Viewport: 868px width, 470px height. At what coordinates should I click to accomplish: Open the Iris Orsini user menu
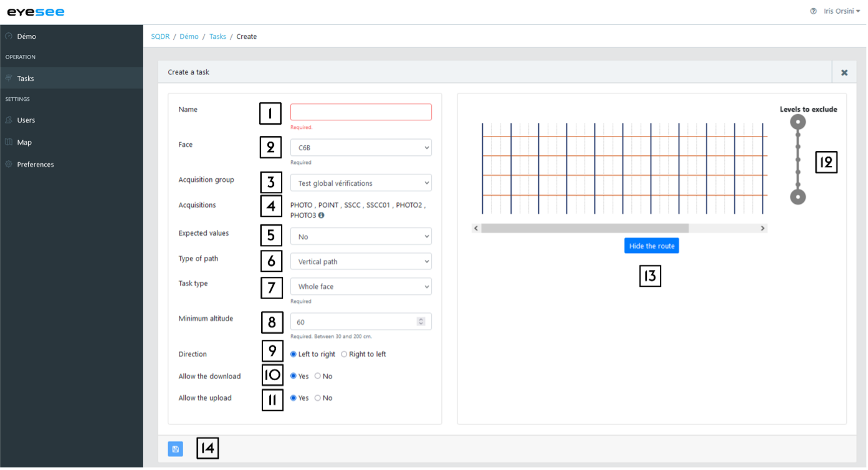[x=842, y=11]
